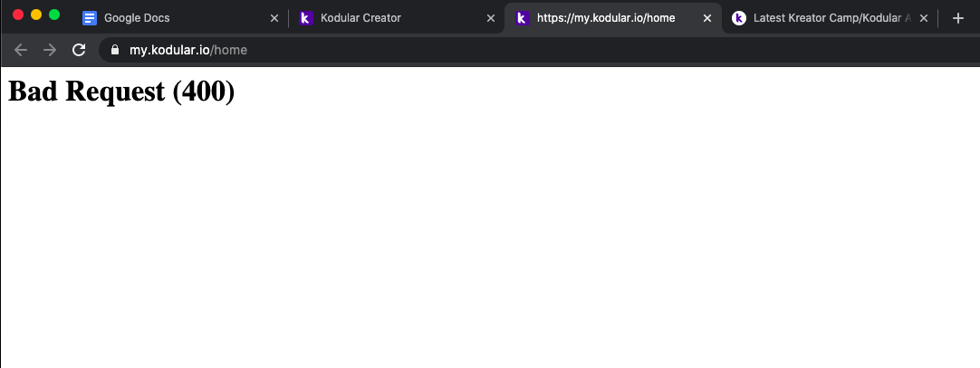Image resolution: width=980 pixels, height=368 pixels.
Task: Click the my.kodular.io/home tab favicon
Action: coord(523,18)
